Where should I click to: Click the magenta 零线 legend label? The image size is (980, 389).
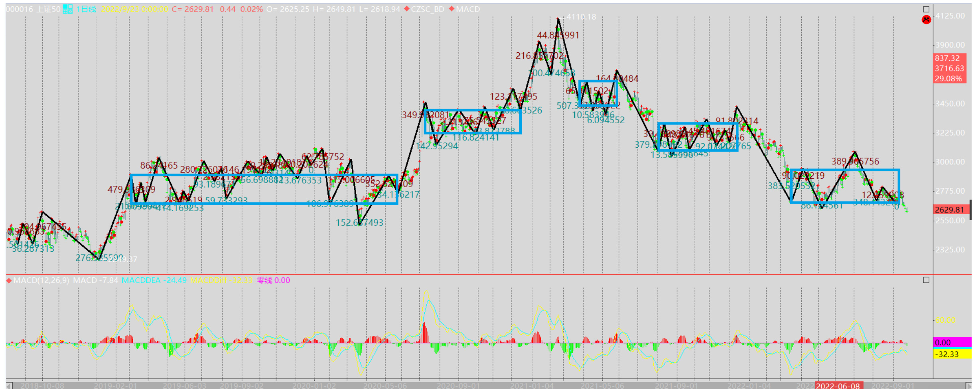[x=264, y=280]
